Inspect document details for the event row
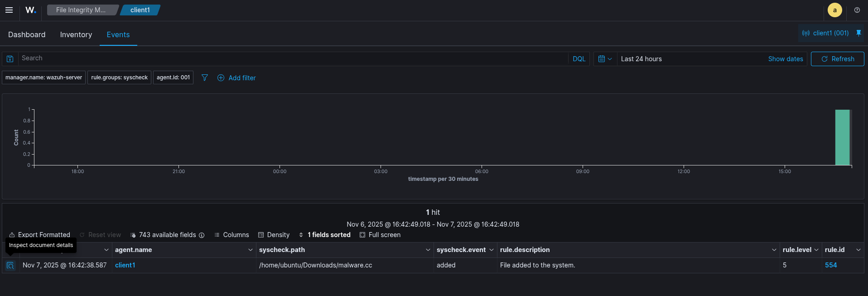 (x=10, y=266)
